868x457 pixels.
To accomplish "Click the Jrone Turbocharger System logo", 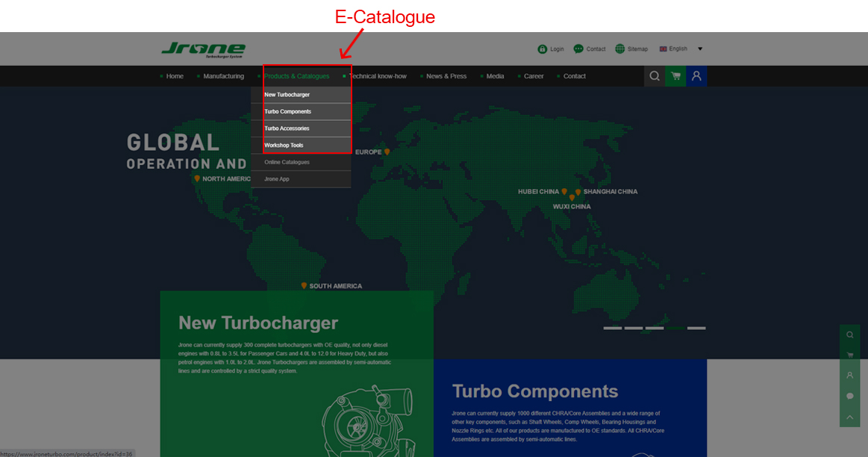I will coord(203,49).
